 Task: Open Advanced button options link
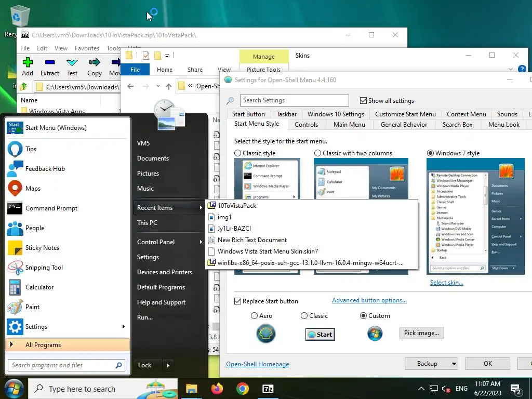[x=369, y=300]
